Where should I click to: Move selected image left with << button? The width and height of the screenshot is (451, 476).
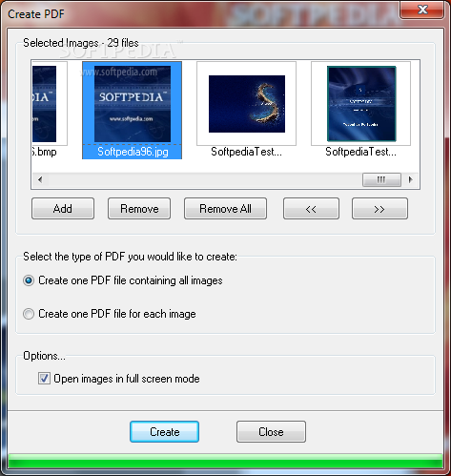coord(311,209)
